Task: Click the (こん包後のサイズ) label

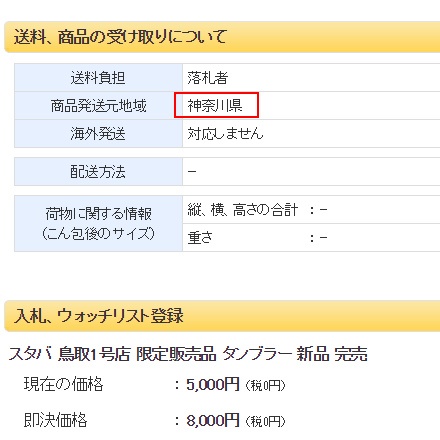Action: pos(98,233)
